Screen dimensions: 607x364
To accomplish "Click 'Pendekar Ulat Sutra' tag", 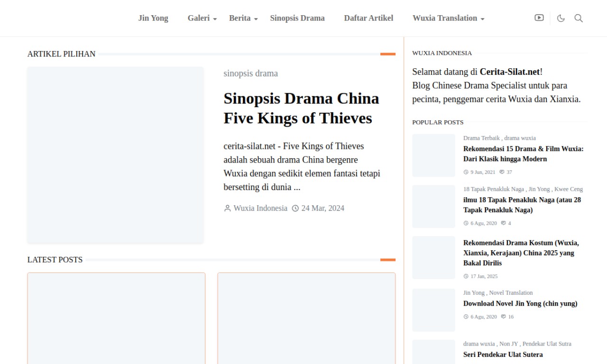I will (x=547, y=344).
